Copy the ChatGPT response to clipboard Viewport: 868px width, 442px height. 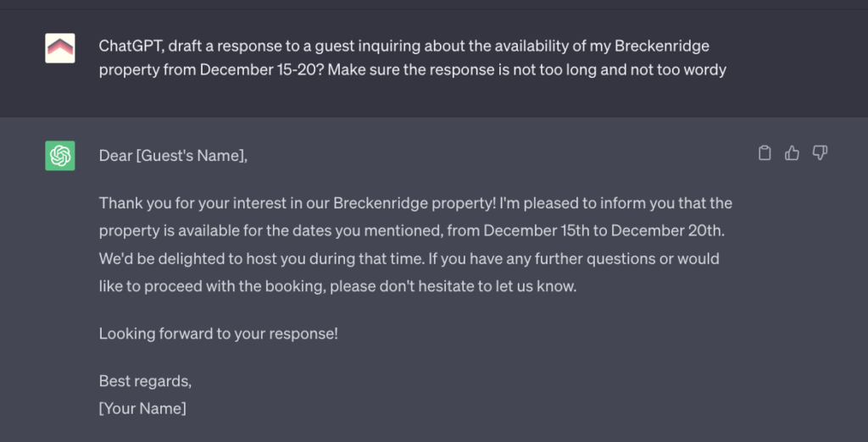pos(765,153)
